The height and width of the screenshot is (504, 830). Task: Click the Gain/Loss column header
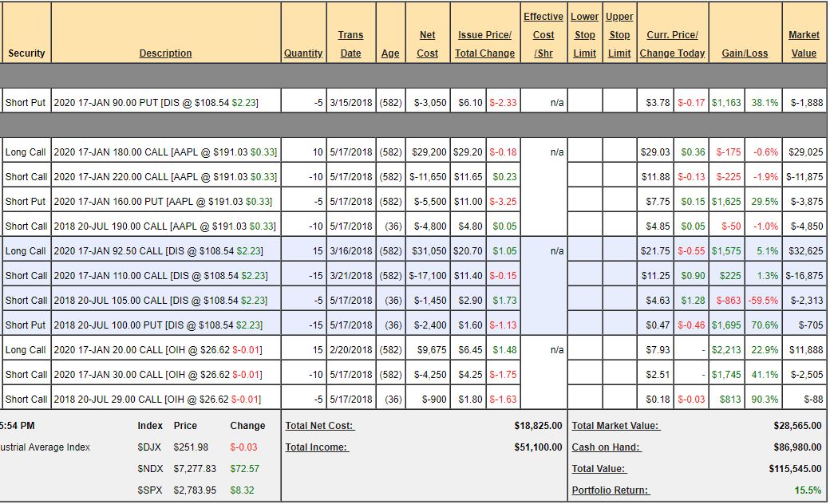point(745,53)
